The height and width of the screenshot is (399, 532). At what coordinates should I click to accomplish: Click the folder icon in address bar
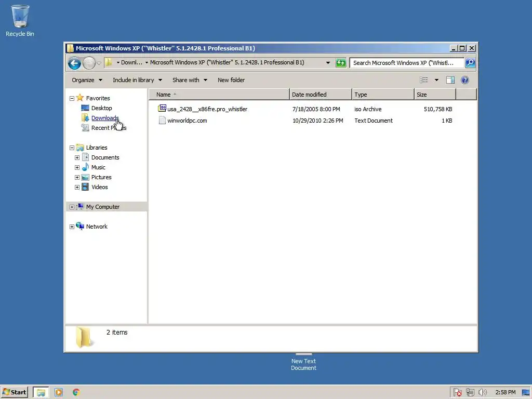click(108, 62)
